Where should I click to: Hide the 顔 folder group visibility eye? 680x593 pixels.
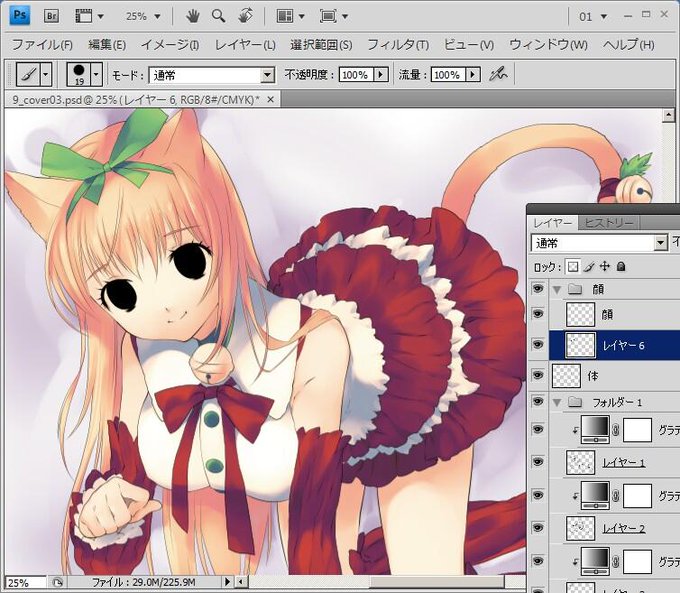click(x=538, y=288)
